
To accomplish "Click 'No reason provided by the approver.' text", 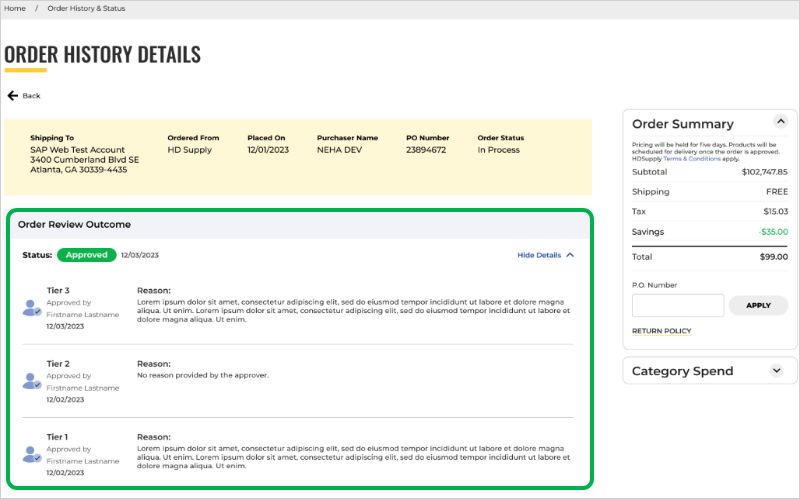I will [203, 375].
